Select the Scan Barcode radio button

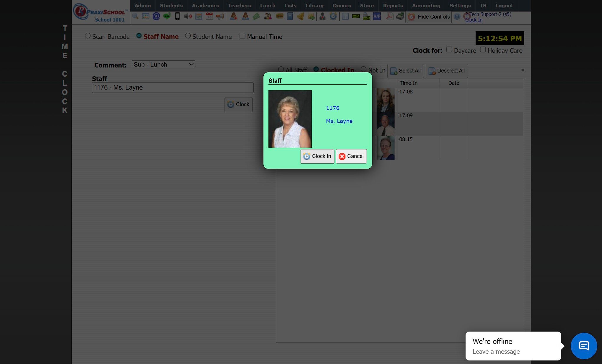click(88, 36)
